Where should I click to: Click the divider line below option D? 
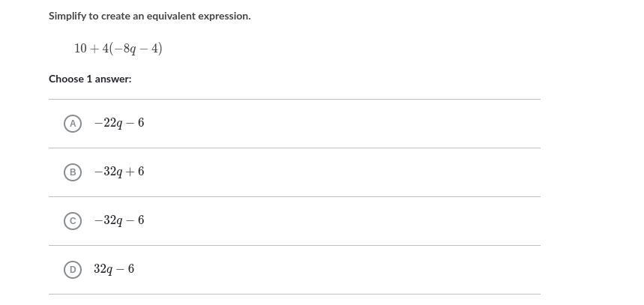tap(294, 294)
